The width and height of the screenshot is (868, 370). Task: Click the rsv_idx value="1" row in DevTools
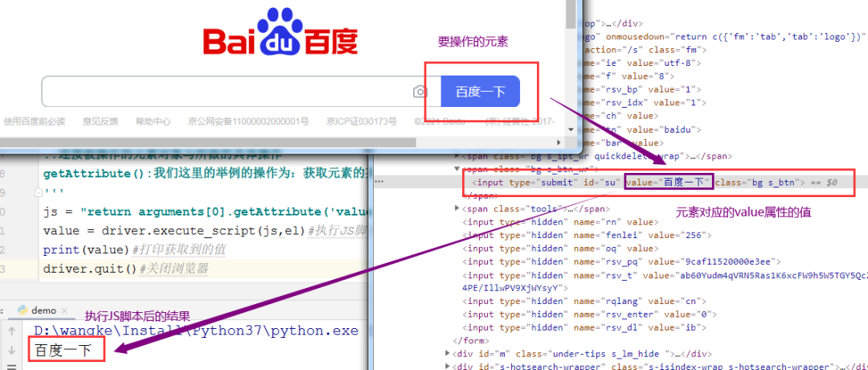(x=643, y=102)
